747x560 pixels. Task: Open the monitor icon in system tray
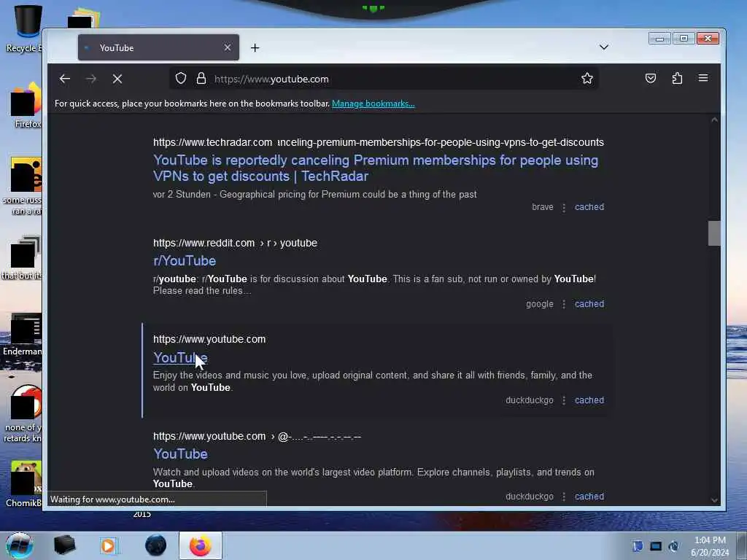pyautogui.click(x=656, y=546)
